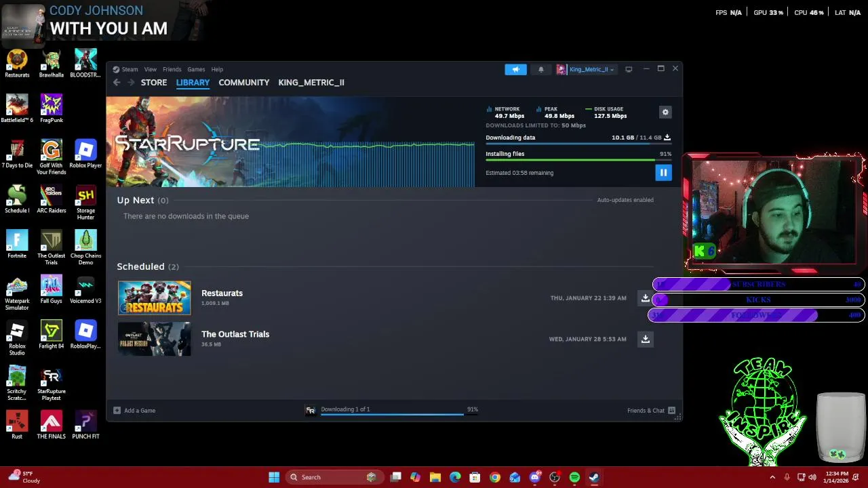Open the Help menu
This screenshot has width=868, height=488.
coord(217,69)
